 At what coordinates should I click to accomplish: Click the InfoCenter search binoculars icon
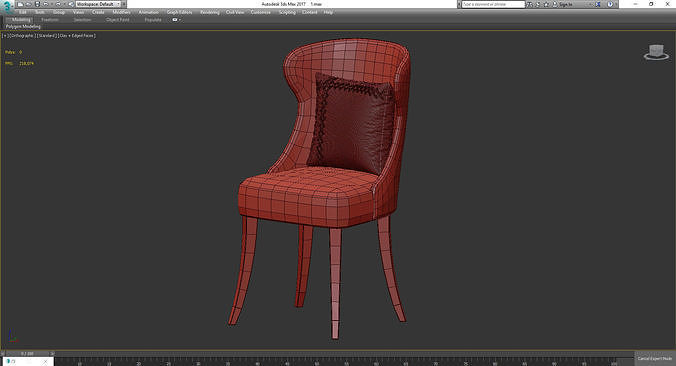tap(529, 4)
